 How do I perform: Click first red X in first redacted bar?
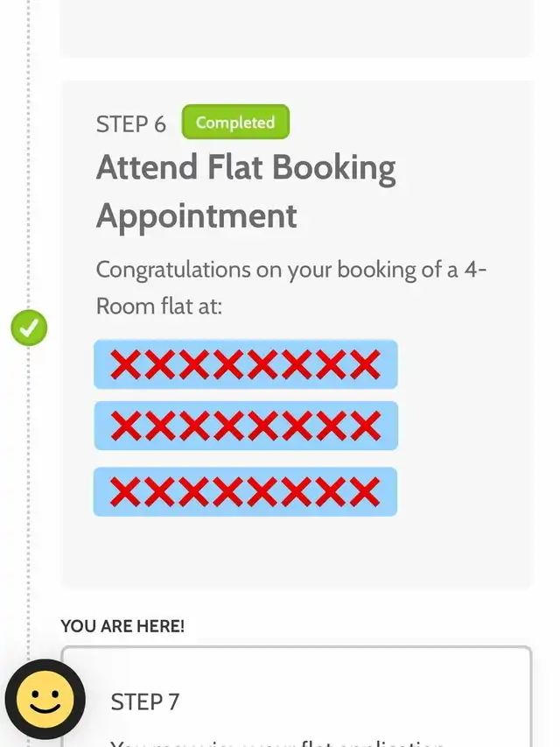tap(125, 364)
